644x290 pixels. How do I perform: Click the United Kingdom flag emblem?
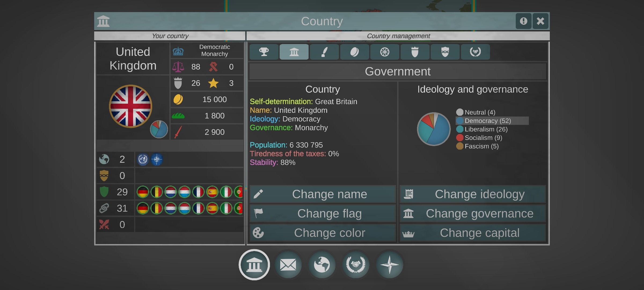tap(131, 106)
